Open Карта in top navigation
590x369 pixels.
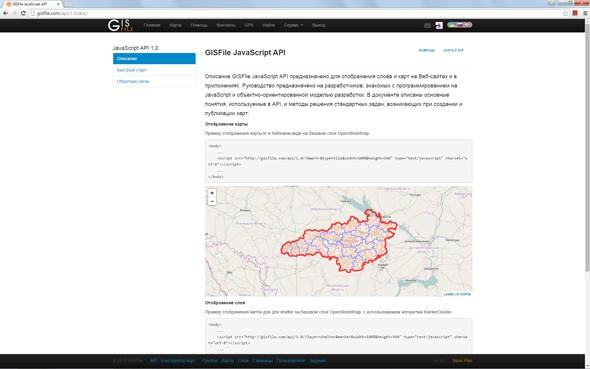coord(175,25)
